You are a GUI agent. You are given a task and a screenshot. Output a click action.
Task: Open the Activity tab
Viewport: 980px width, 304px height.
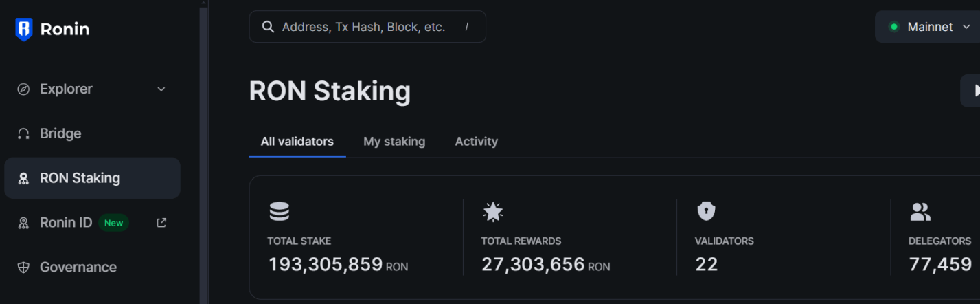(x=476, y=141)
